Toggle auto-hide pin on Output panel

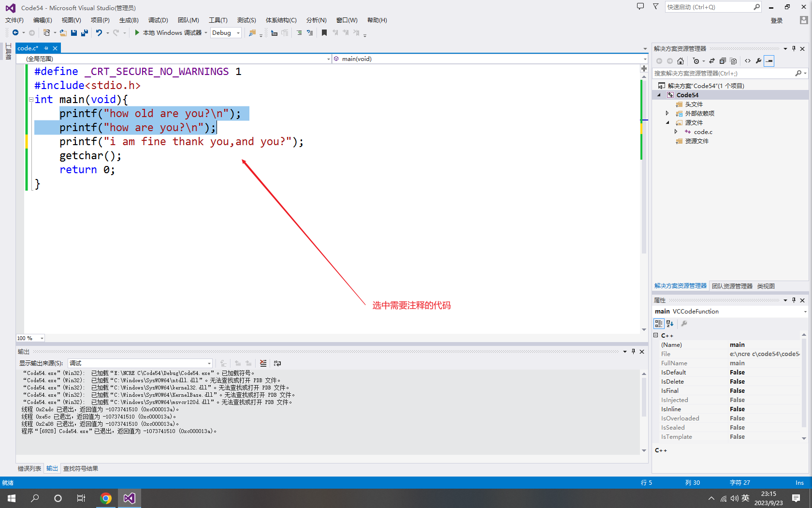(633, 351)
